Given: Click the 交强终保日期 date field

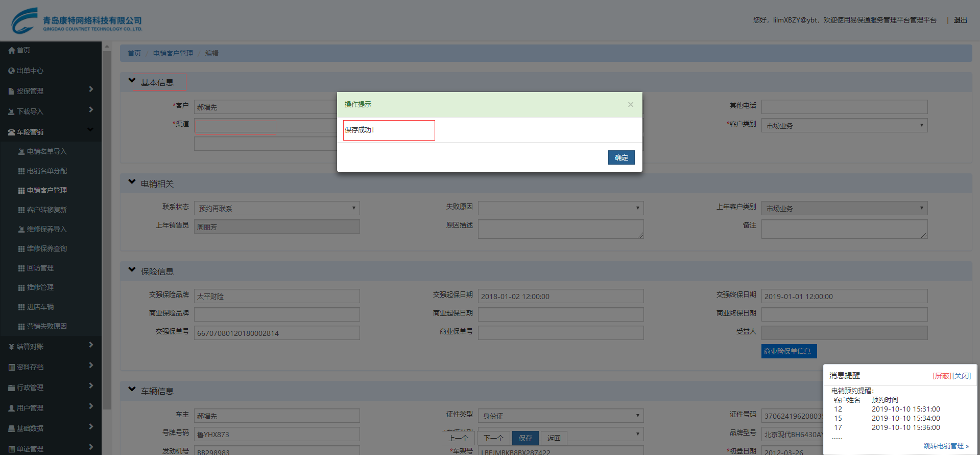Looking at the screenshot, I should tap(844, 296).
